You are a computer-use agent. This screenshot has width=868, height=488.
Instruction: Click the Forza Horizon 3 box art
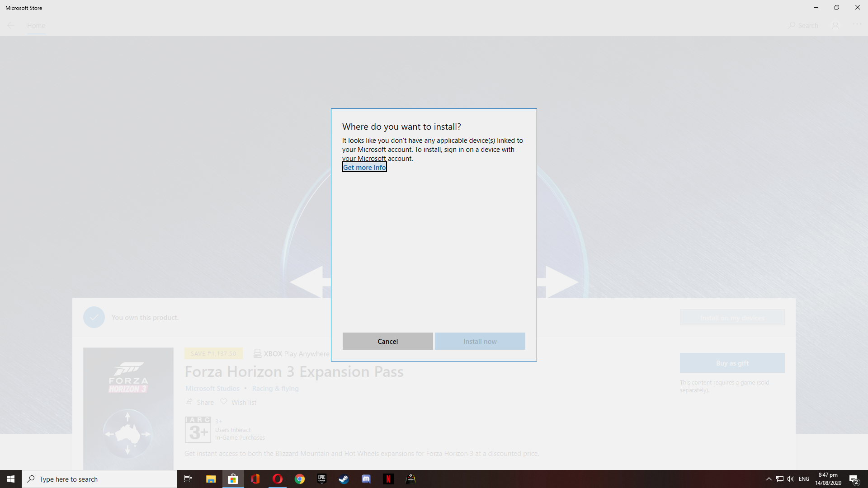128,408
